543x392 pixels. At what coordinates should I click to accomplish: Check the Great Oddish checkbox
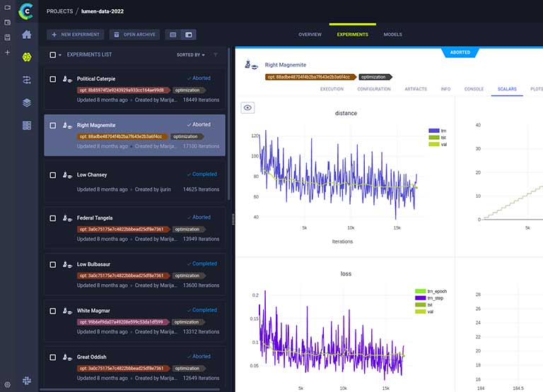click(52, 357)
